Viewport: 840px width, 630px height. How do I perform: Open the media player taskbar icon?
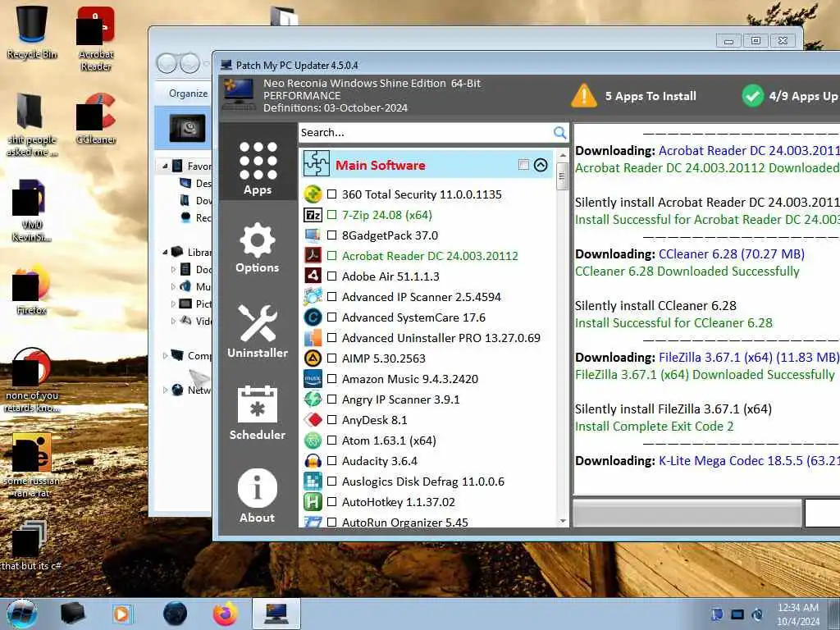pyautogui.click(x=121, y=614)
